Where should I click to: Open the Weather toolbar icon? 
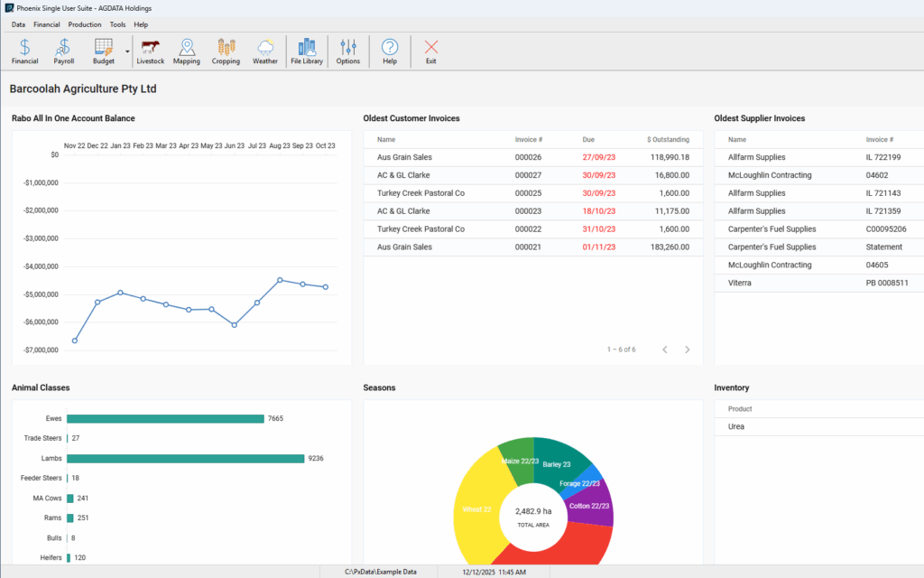coord(265,51)
